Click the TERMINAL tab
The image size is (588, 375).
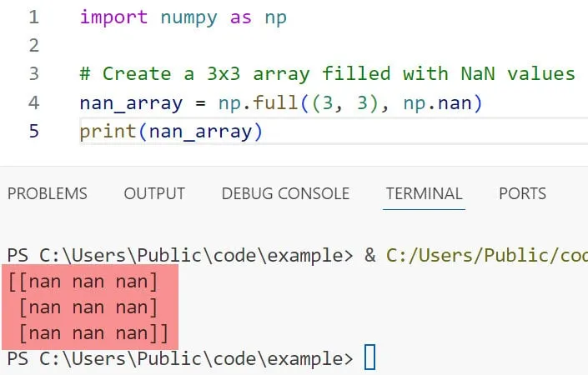pyautogui.click(x=424, y=193)
